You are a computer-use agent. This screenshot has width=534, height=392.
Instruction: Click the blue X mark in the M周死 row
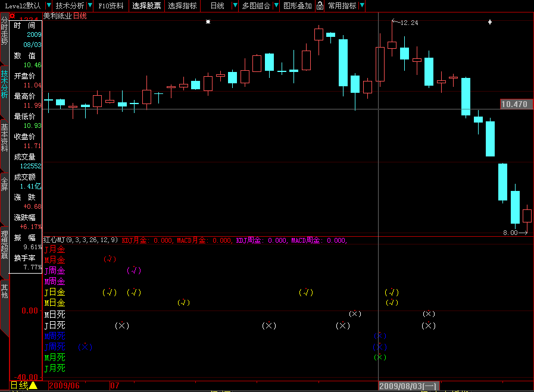380,336
